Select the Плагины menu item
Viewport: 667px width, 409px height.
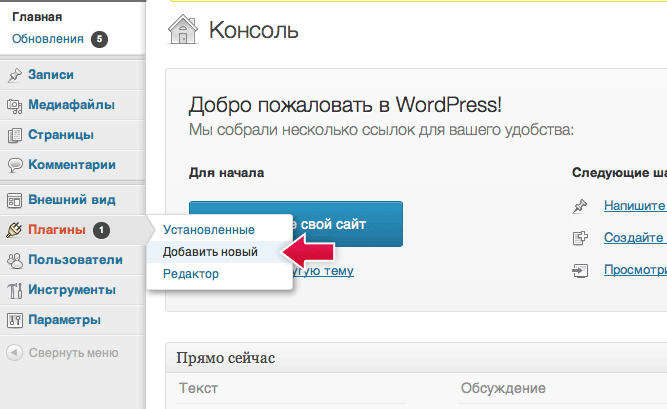(x=57, y=230)
